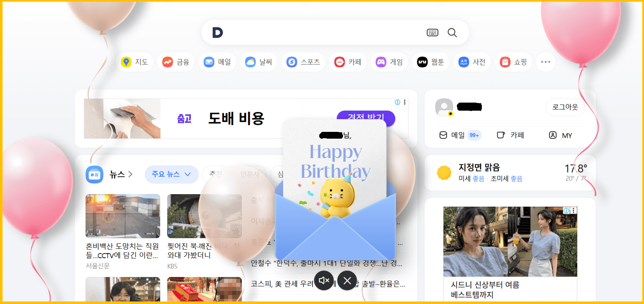The image size is (644, 304).
Task: Click the 로그아웃 (Logout) button
Action: [x=565, y=107]
